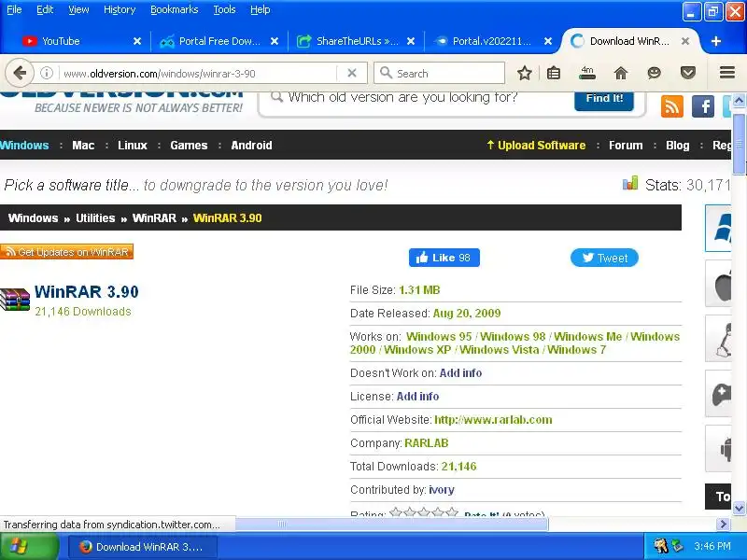
Task: Click Add info next to License
Action: click(x=417, y=396)
